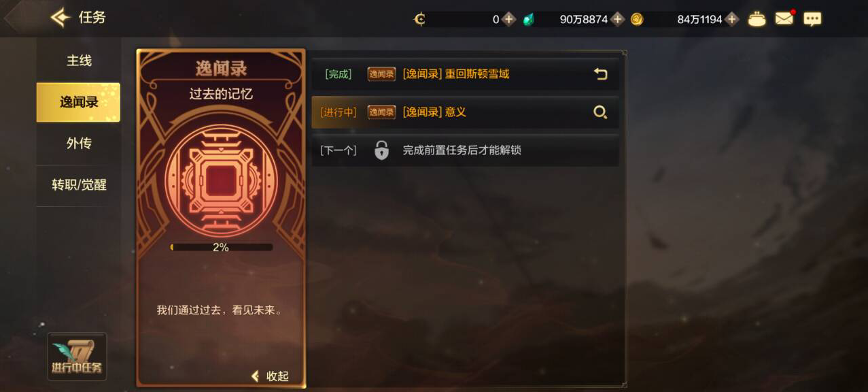Click the 2% progress bar
Screen dimensions: 868x392
(221, 247)
